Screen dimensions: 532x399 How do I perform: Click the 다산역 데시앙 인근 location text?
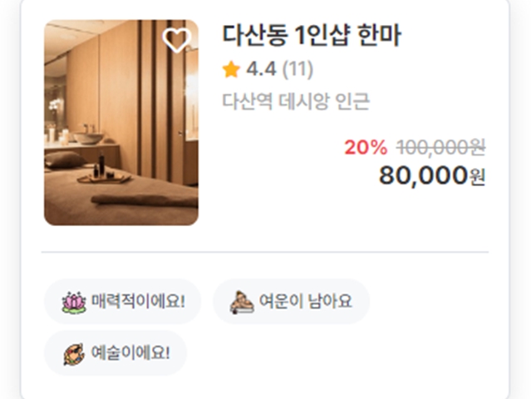[x=296, y=101]
